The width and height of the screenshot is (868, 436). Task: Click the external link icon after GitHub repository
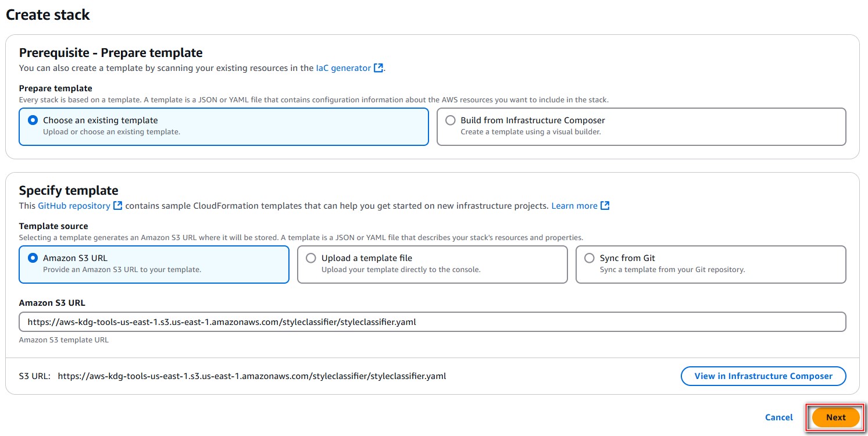(118, 206)
